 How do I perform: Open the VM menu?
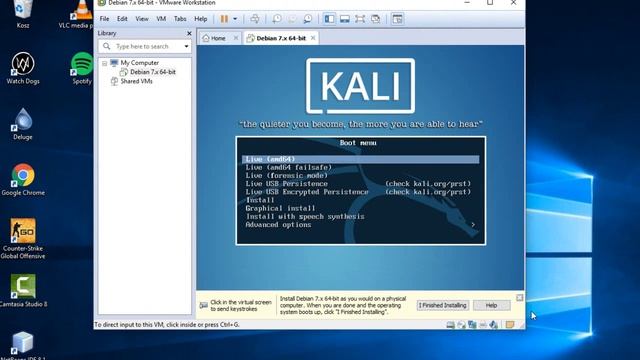coord(161,19)
